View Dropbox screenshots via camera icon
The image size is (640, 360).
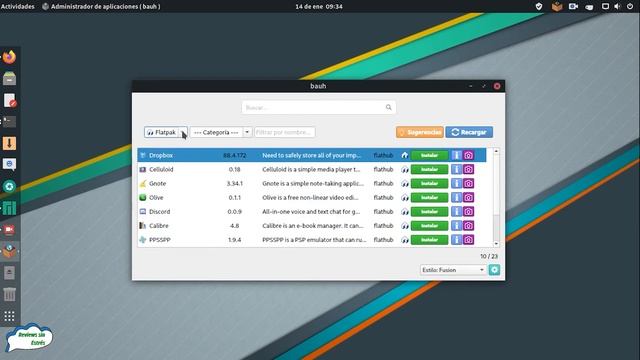469,156
